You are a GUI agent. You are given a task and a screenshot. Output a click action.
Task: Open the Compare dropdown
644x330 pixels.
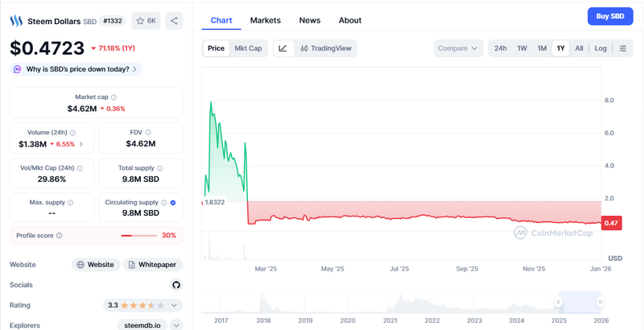point(458,48)
